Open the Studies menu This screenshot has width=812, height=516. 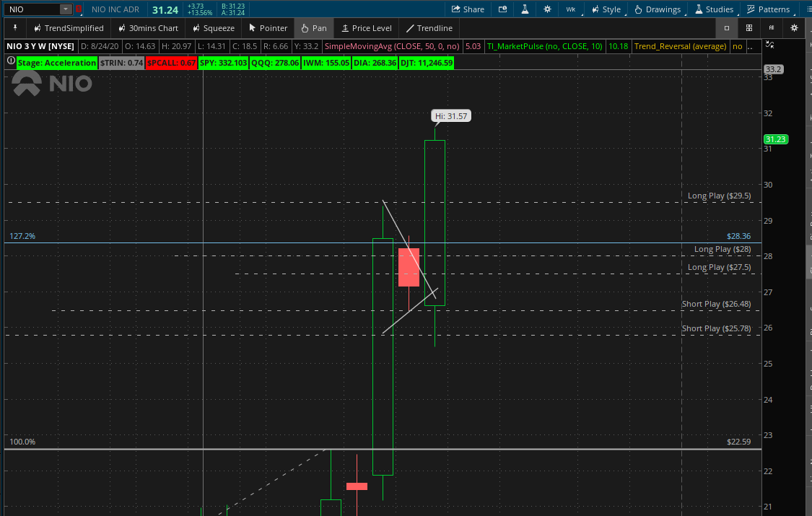pos(714,9)
